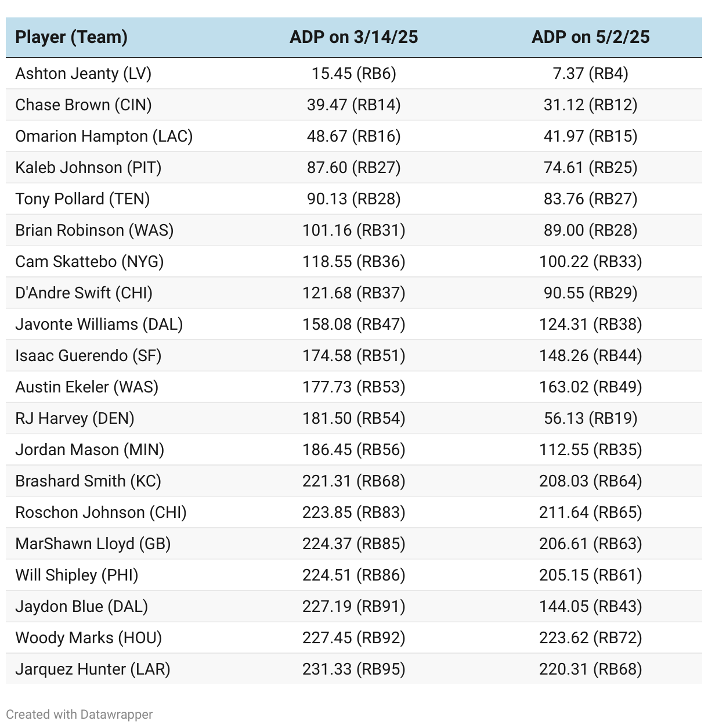Viewport: 708px width, 728px height.
Task: Click Tony Pollard's 83.76 (RB27) value
Action: (590, 199)
